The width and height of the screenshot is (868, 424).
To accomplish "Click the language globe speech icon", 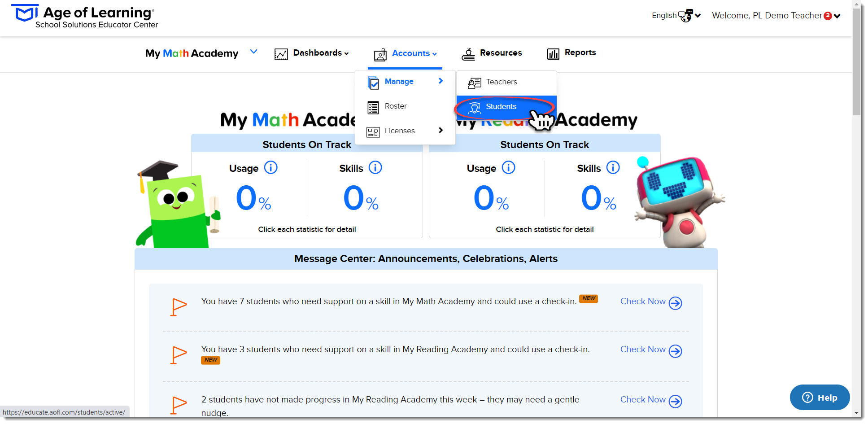I will point(685,16).
